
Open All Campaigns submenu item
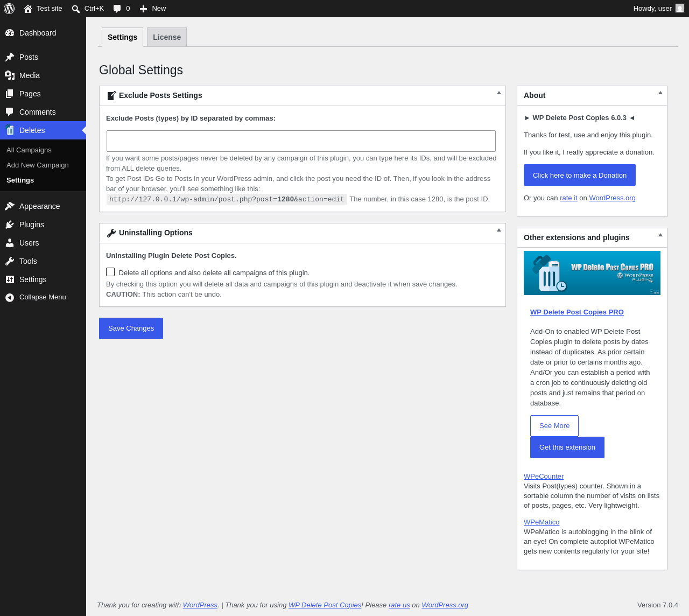coord(29,150)
